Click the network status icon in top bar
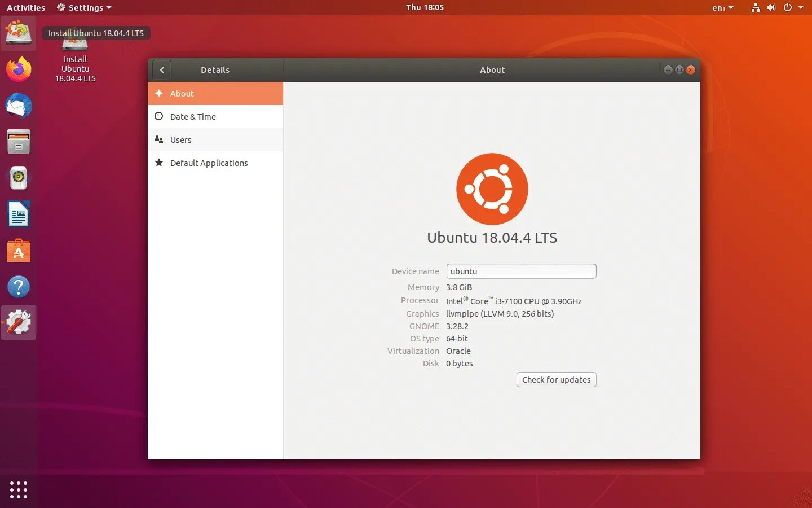812x508 pixels. click(756, 7)
